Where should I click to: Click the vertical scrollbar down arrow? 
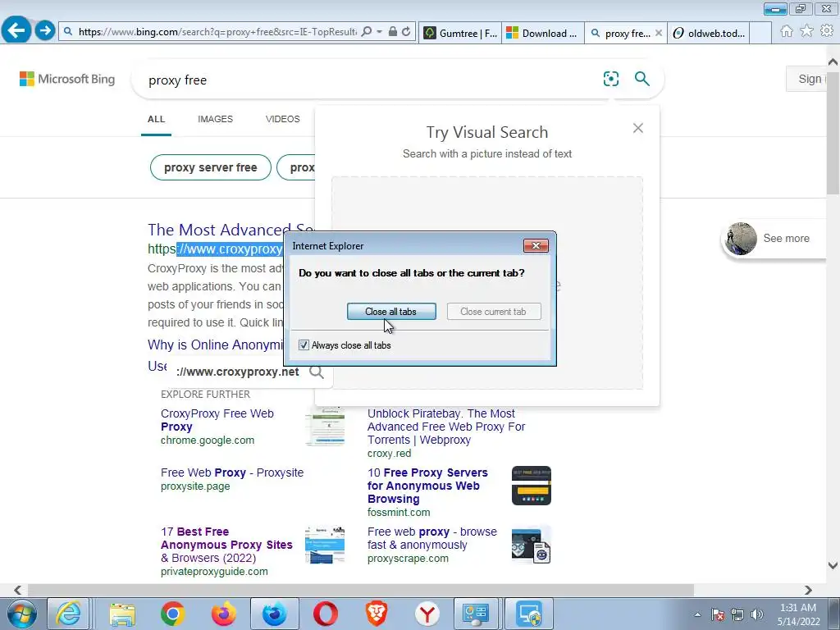click(x=833, y=566)
